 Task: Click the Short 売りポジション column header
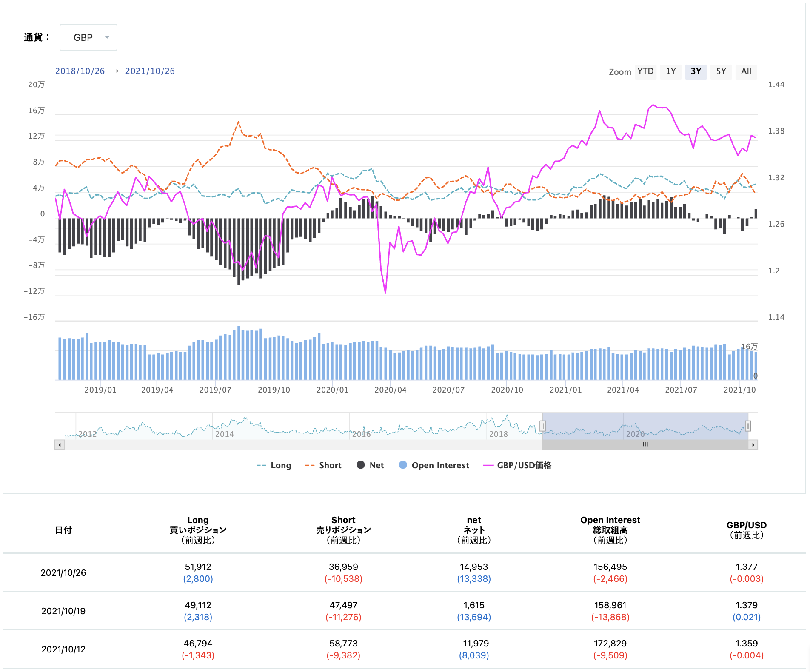(344, 530)
